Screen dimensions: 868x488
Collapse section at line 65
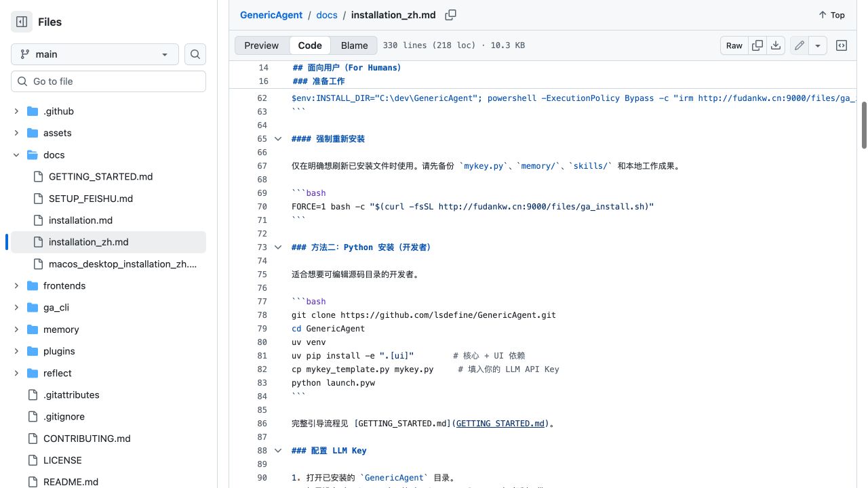coord(277,139)
